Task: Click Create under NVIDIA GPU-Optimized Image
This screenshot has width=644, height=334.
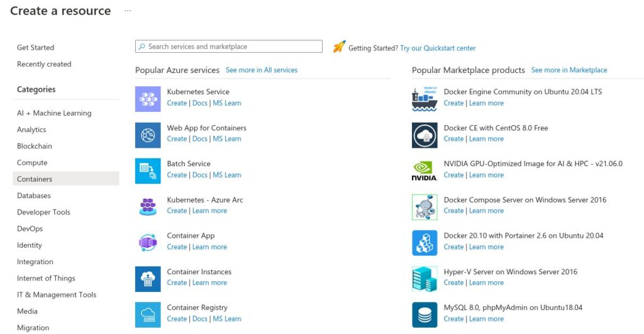Action: tap(454, 175)
